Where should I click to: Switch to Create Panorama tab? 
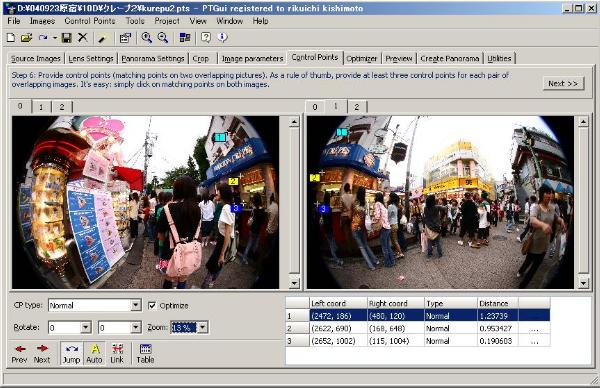[x=450, y=59]
